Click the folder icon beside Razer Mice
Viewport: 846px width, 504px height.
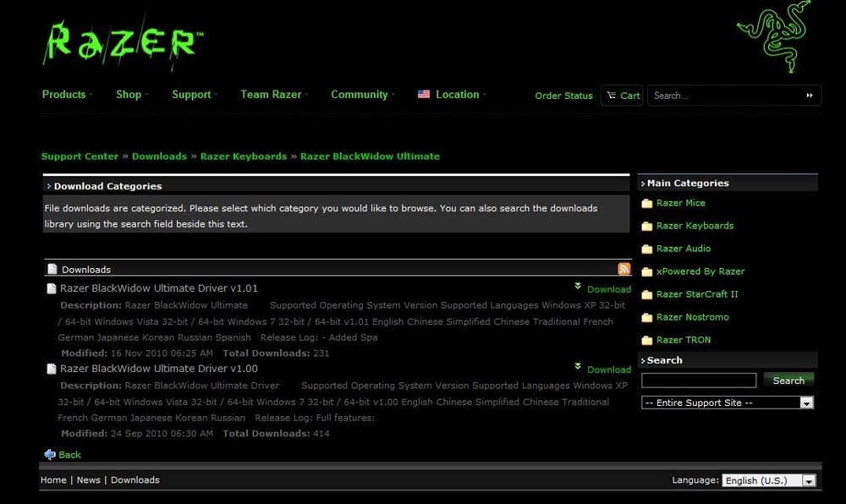(x=647, y=203)
